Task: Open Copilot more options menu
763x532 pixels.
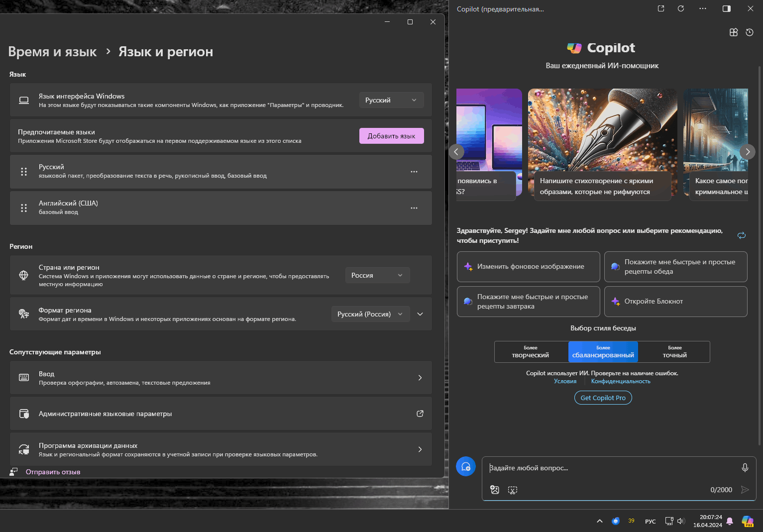Action: coord(703,8)
